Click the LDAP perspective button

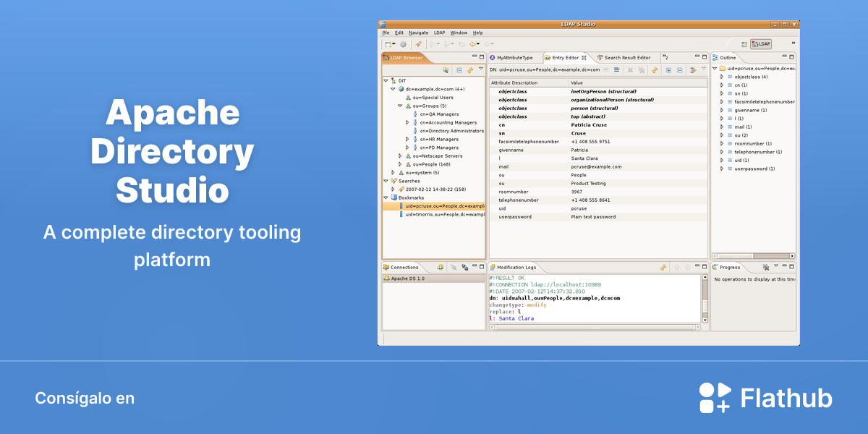coord(761,44)
